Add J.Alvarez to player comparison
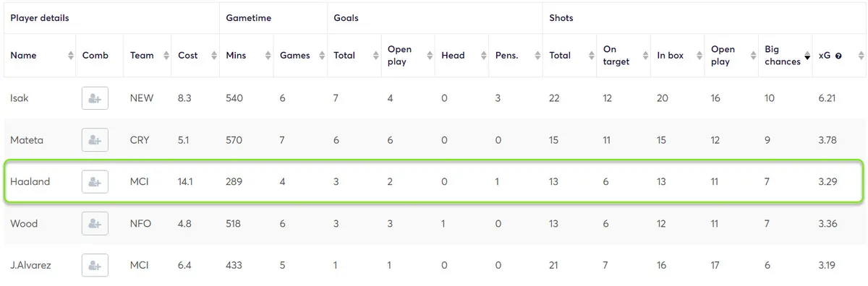Screen dimensions: 868x286 coord(95,265)
